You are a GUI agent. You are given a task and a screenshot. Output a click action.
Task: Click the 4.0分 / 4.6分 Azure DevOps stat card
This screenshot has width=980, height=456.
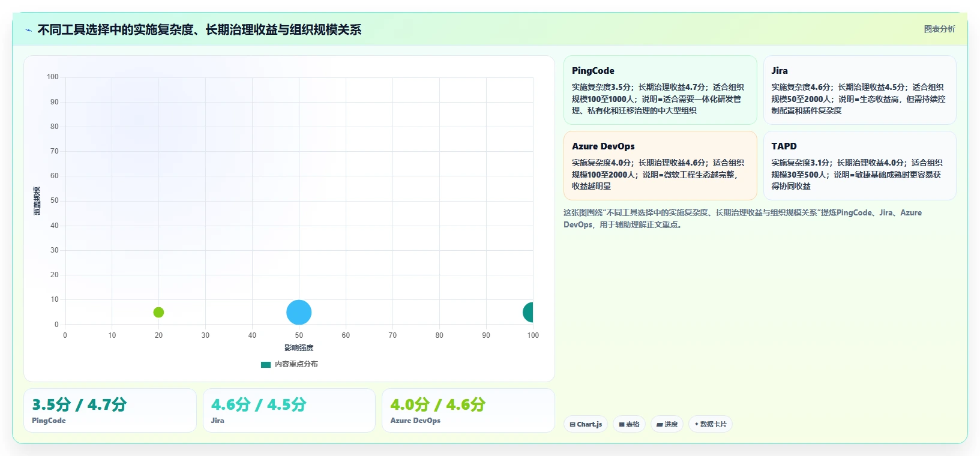point(468,410)
